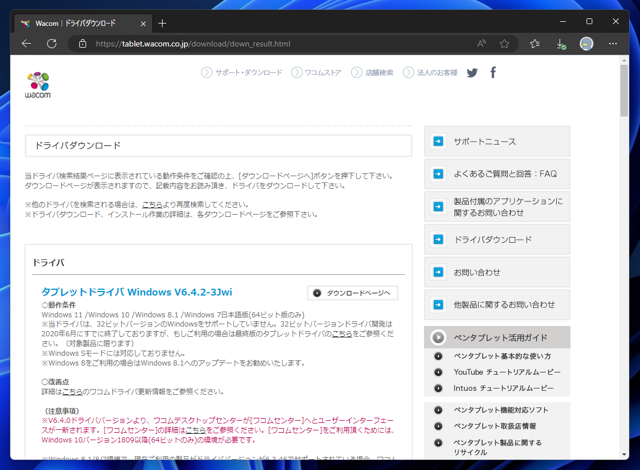Open ペンタブレット機能対応ソフト link
Viewport: 640px width, 470px height.
click(501, 410)
